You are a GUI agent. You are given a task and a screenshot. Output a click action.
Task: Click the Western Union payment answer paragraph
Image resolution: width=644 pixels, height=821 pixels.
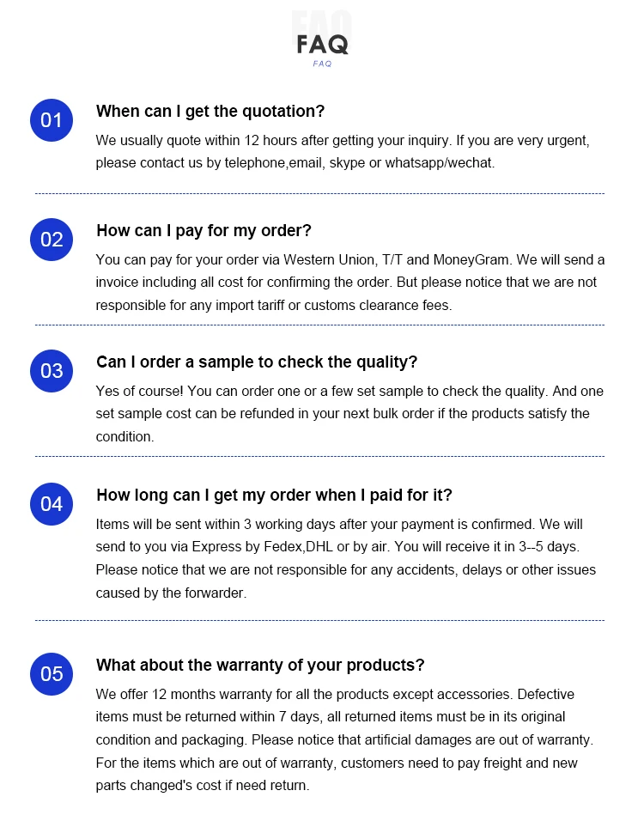click(349, 283)
